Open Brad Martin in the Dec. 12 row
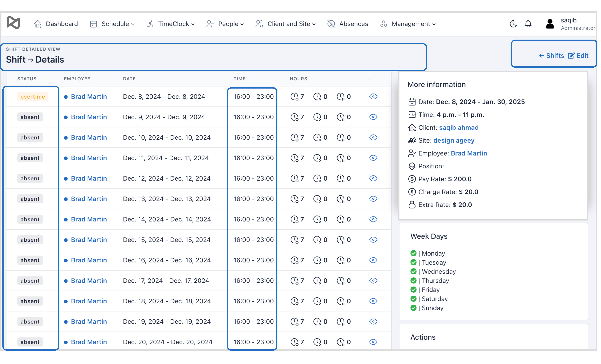The image size is (601, 364). click(89, 178)
